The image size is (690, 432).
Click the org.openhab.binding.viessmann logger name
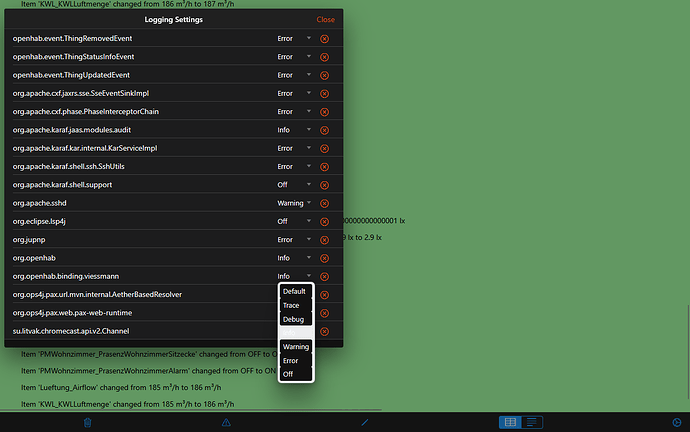pos(66,276)
